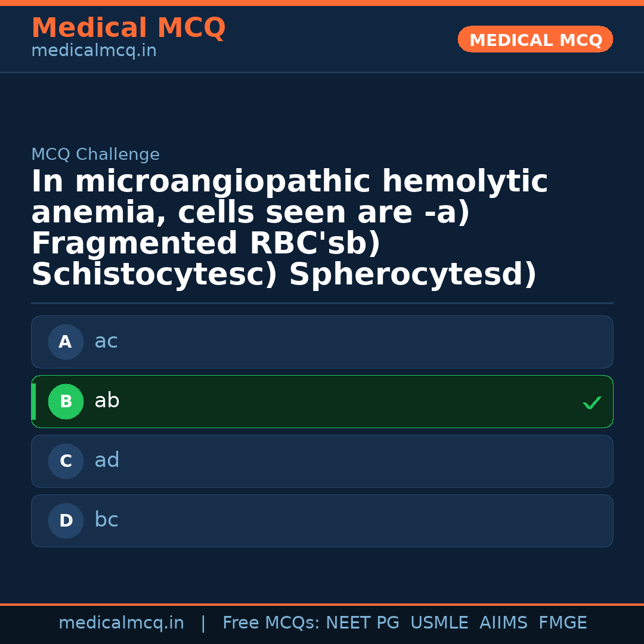Image resolution: width=644 pixels, height=644 pixels.
Task: Choose answer option text 'bc'
Action: (107, 521)
